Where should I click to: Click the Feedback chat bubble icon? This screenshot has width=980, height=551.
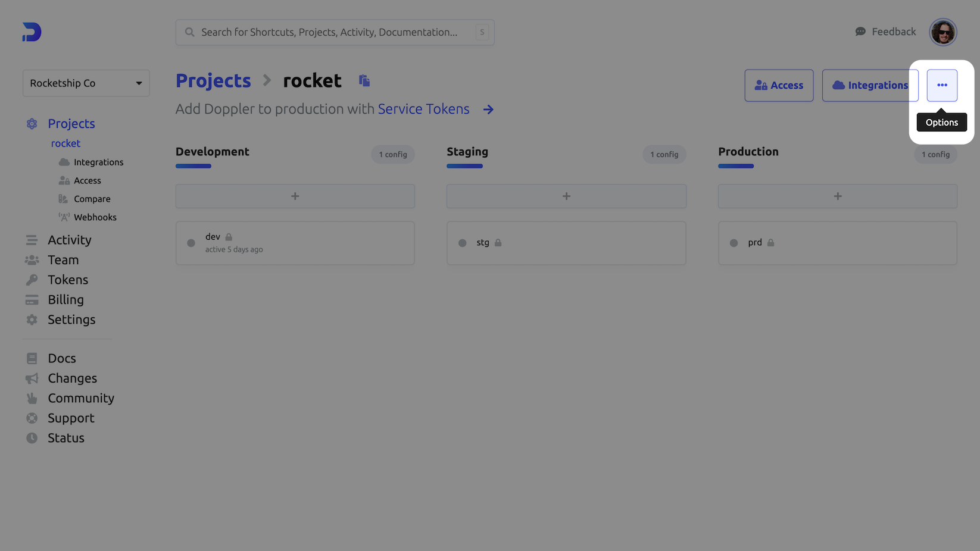tap(860, 32)
